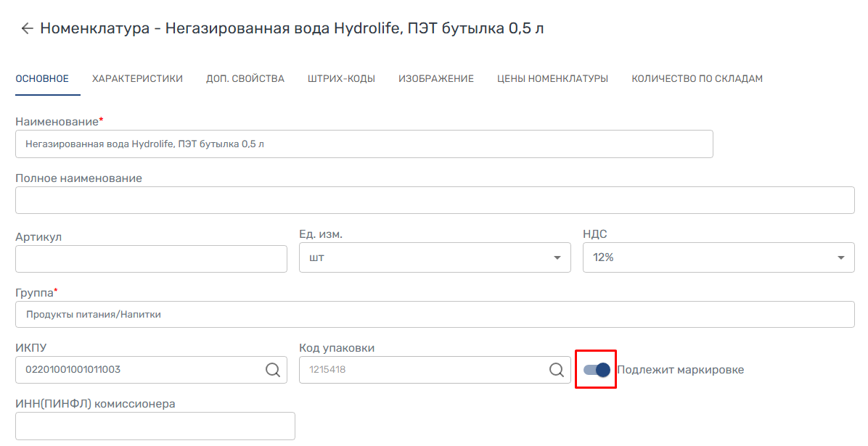
Task: Go back using the left arrow icon
Action: 27,28
